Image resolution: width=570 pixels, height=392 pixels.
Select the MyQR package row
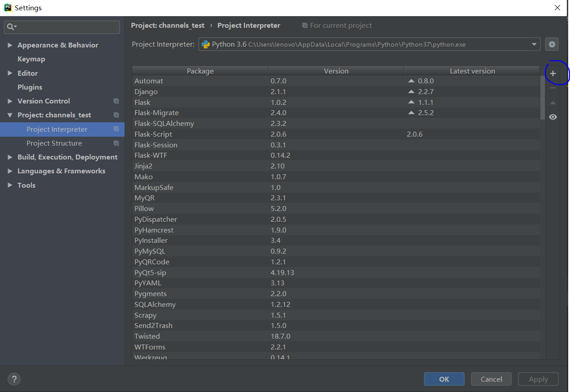pyautogui.click(x=336, y=198)
